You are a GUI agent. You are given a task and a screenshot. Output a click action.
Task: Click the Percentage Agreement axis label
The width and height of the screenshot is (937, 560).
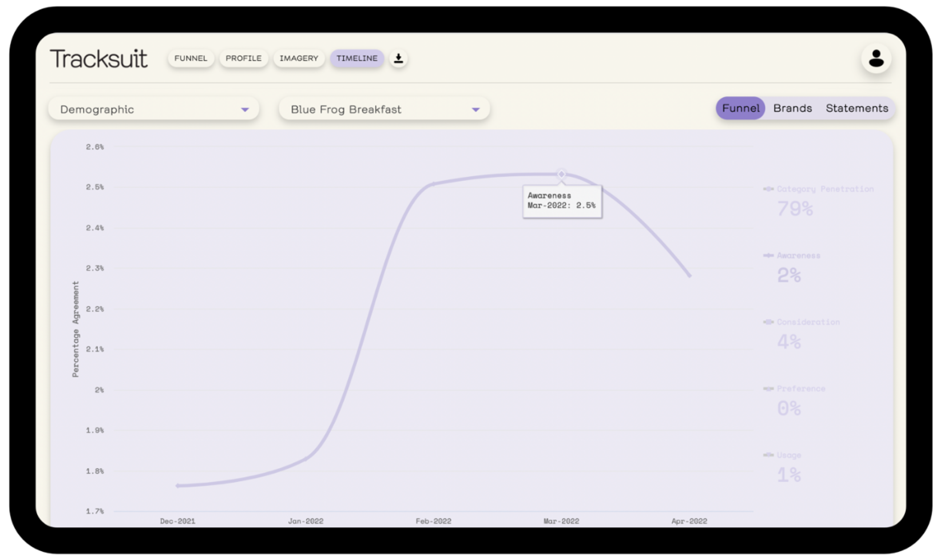pos(75,329)
